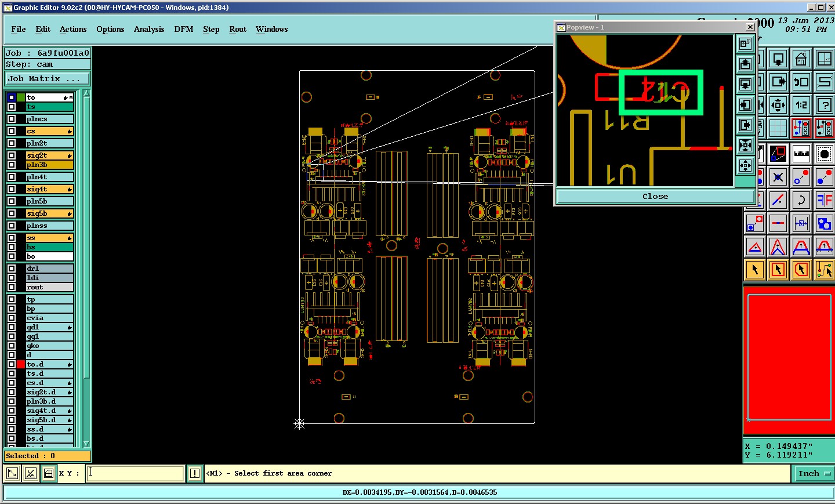
Task: Toggle the checkbox for the plncs layer
Action: pos(12,119)
